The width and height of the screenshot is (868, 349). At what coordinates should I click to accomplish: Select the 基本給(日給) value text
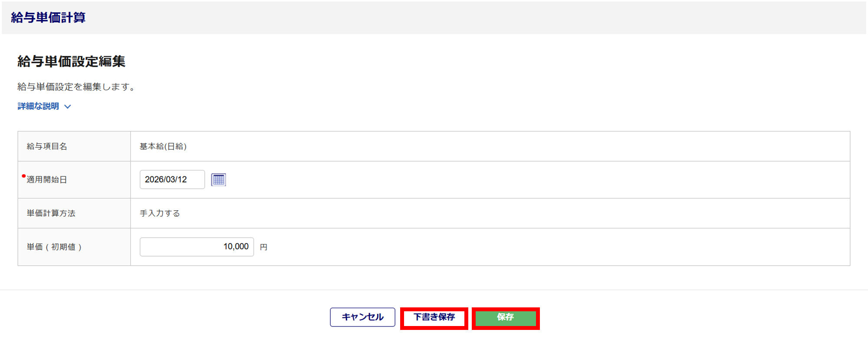[x=163, y=147]
